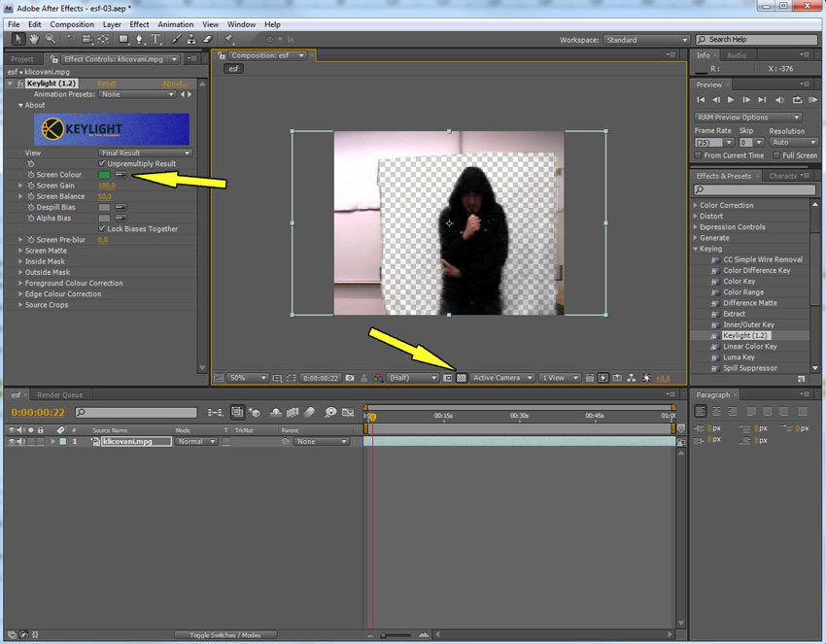This screenshot has height=644, width=826.
Task: Open the File menu
Action: [14, 24]
